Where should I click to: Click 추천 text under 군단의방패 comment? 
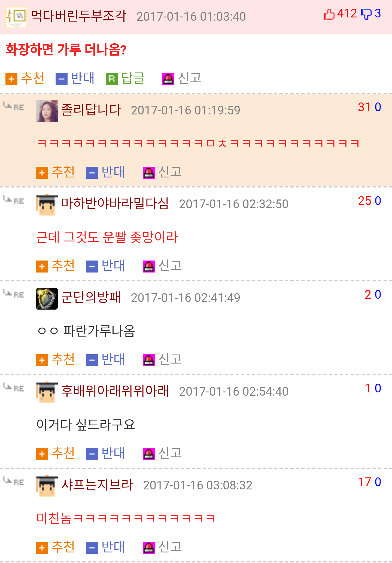[x=63, y=359]
